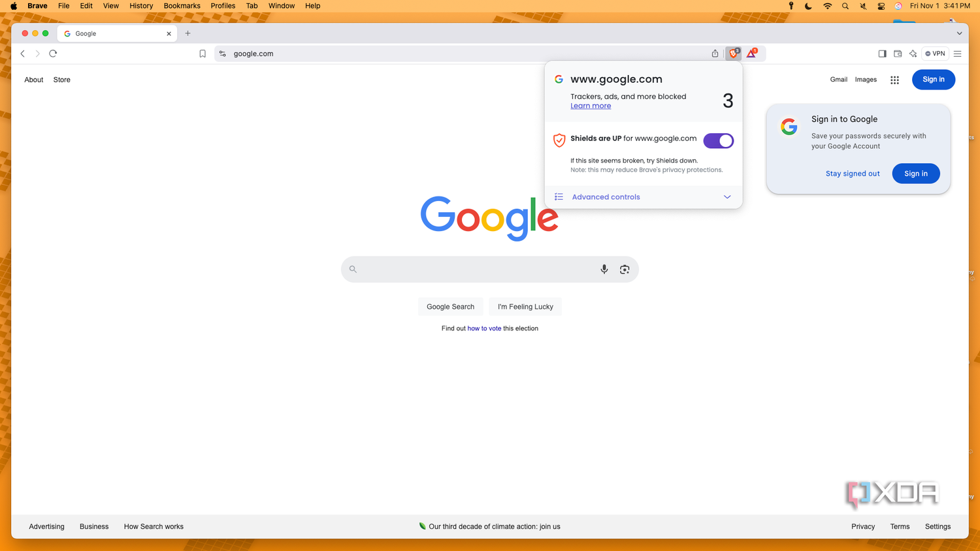Screen dimensions: 980x551
Task: Click the Brave Rewards triangle icon
Action: [x=752, y=54]
